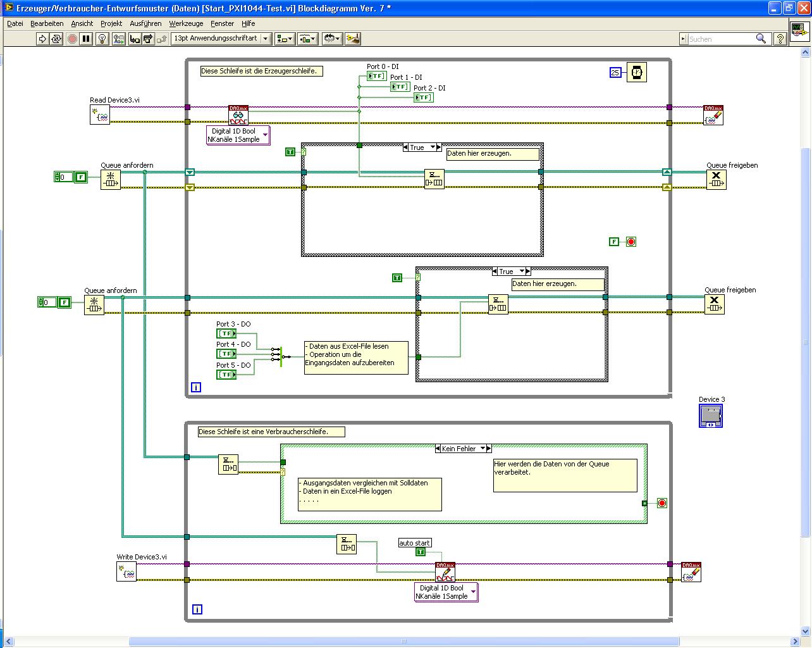Click the Step Into toolbar button
The height and width of the screenshot is (648, 812).
coord(134,39)
